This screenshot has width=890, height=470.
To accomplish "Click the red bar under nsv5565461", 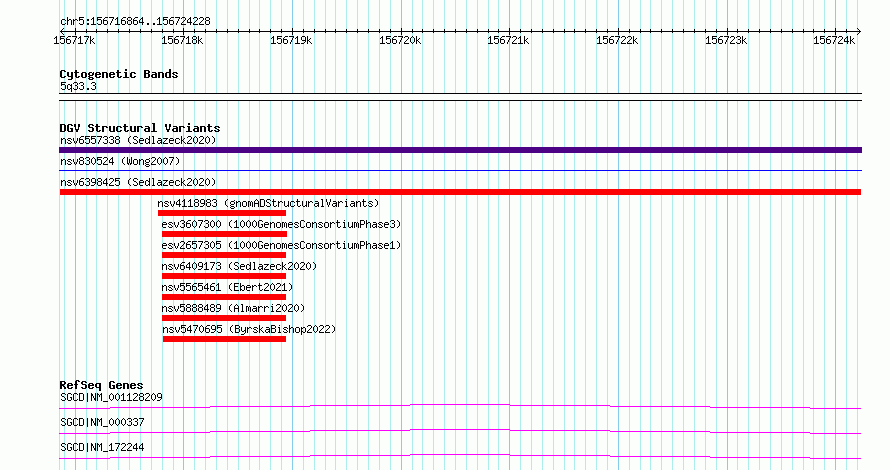I will coord(224,297).
